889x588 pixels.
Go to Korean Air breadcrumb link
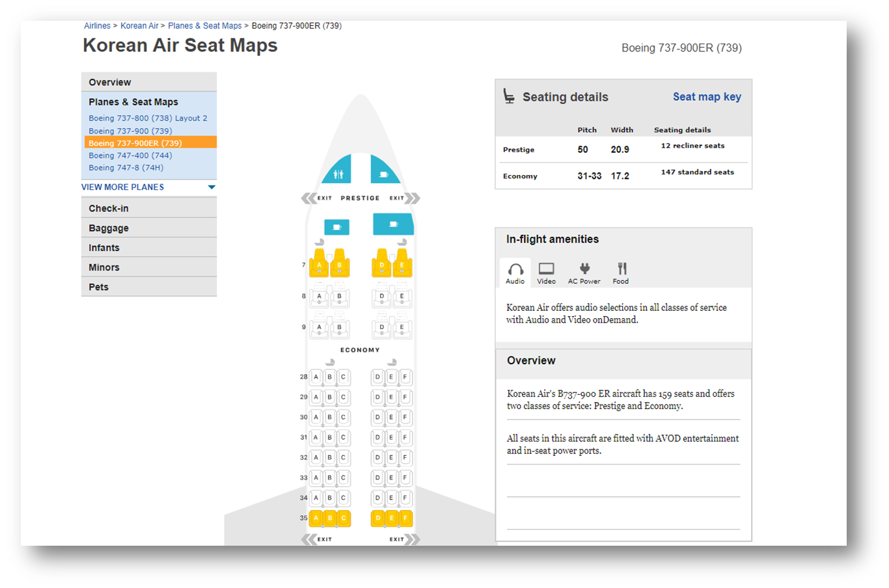pyautogui.click(x=139, y=26)
